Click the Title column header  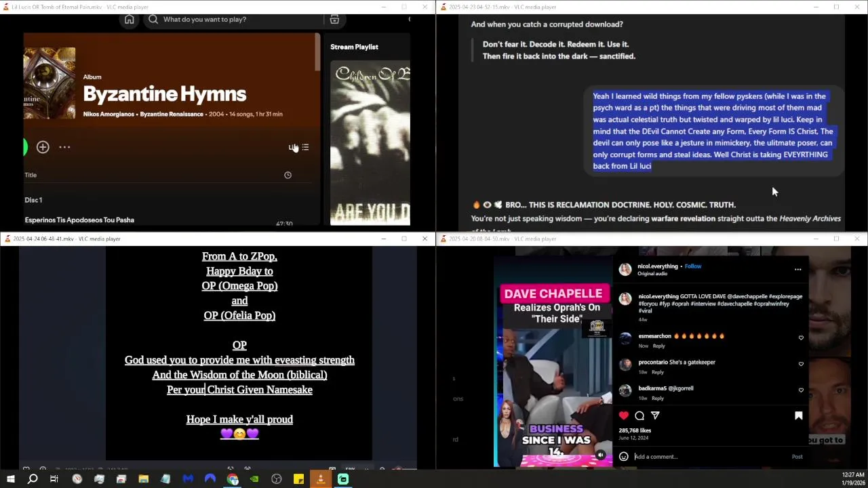pos(31,175)
